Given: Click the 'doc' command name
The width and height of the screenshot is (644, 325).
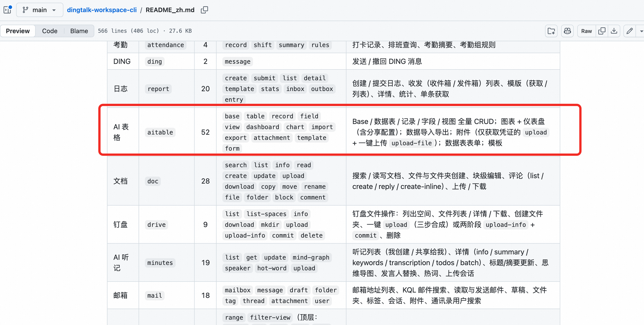Looking at the screenshot, I should pos(153,181).
